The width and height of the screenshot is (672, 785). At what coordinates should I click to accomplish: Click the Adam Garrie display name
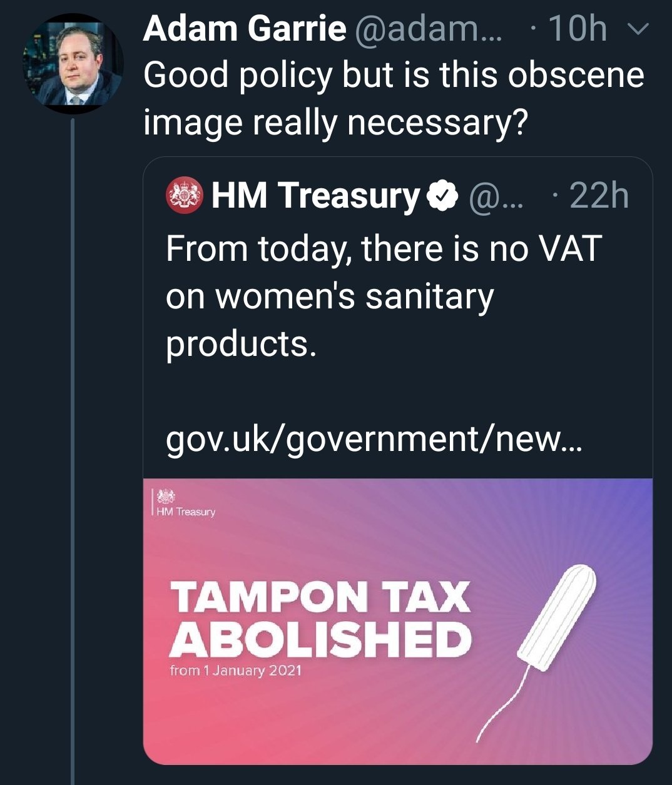[244, 29]
